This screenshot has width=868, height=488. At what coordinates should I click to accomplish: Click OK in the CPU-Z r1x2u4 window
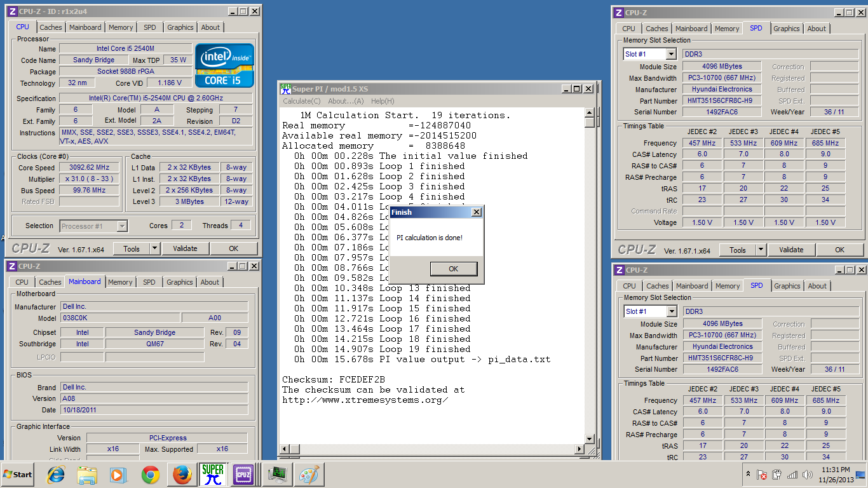pos(234,248)
